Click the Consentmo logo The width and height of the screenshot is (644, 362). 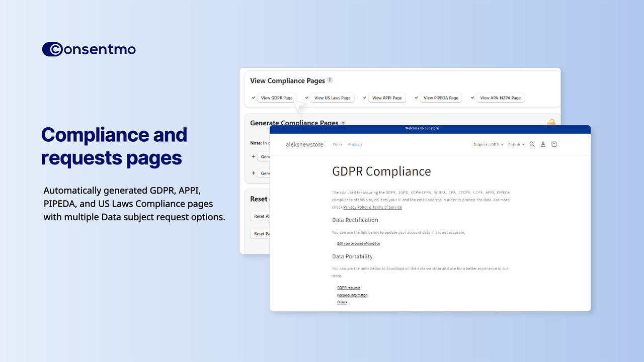(x=89, y=49)
